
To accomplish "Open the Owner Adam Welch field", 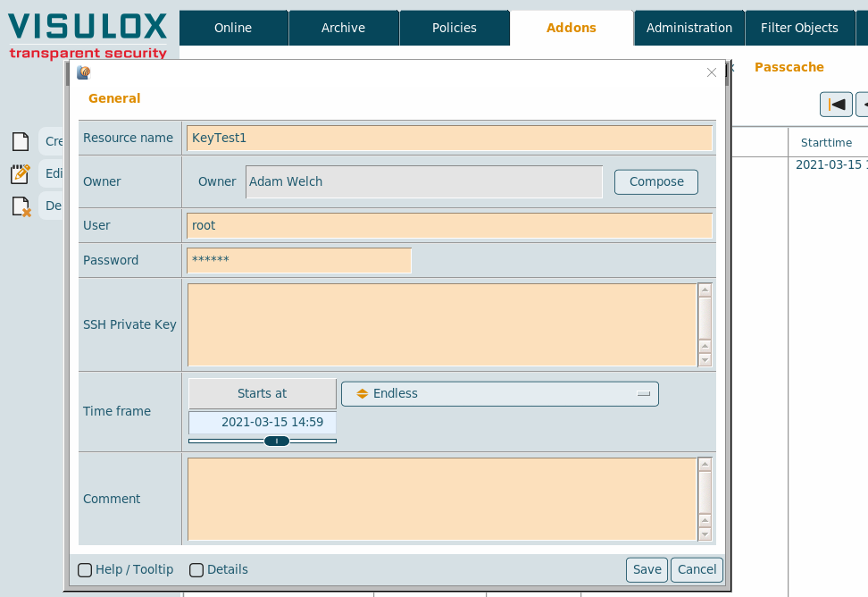I will (424, 182).
